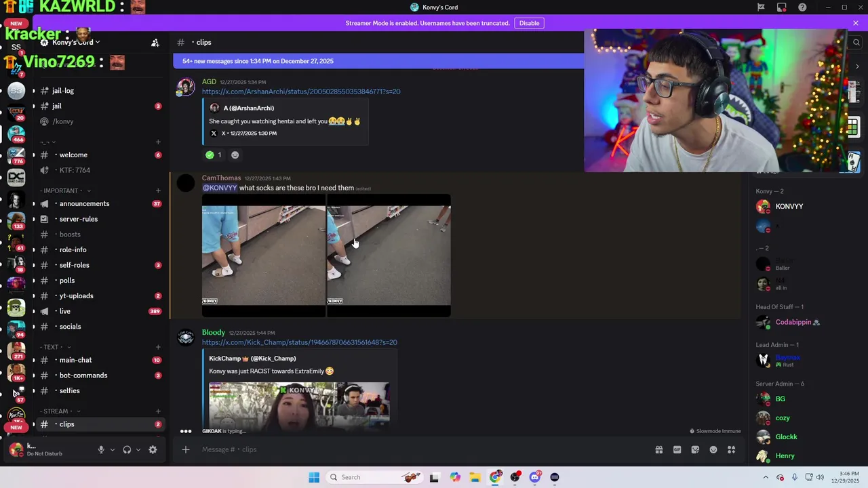Screen dimensions: 868x488
Task: Click the plus attachment button beside message box
Action: 185,449
